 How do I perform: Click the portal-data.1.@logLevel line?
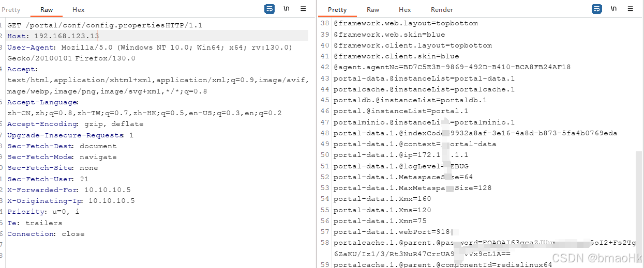tap(401, 166)
